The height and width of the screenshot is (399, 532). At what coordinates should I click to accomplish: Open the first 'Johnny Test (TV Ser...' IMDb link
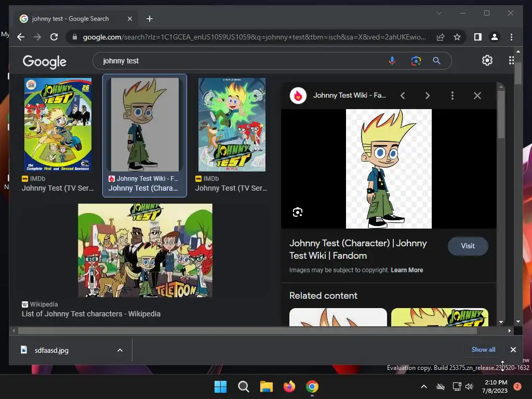[x=58, y=188]
